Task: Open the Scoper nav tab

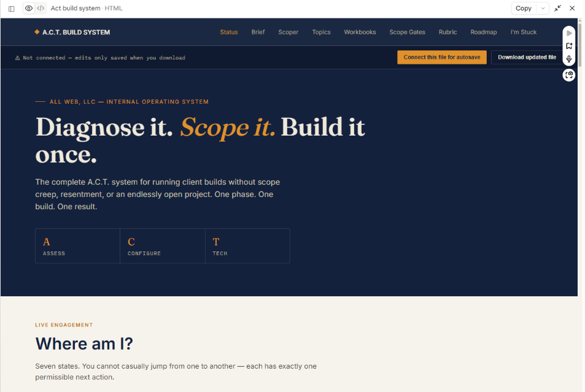Action: (288, 32)
